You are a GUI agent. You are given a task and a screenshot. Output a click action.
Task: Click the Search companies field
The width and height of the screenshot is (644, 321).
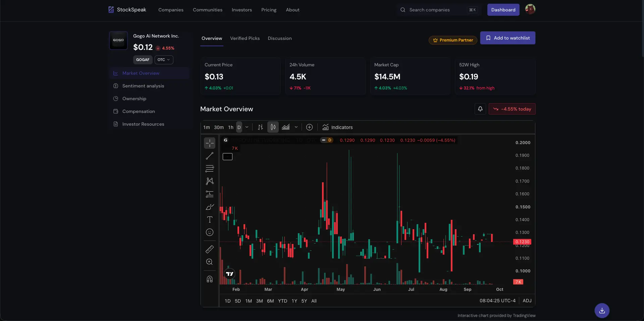tap(439, 10)
